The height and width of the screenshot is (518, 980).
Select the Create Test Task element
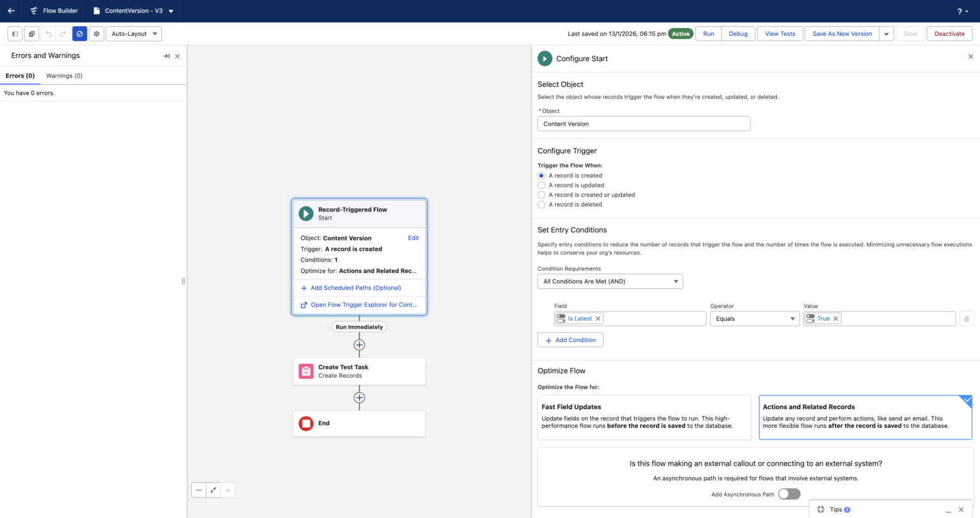(x=359, y=371)
